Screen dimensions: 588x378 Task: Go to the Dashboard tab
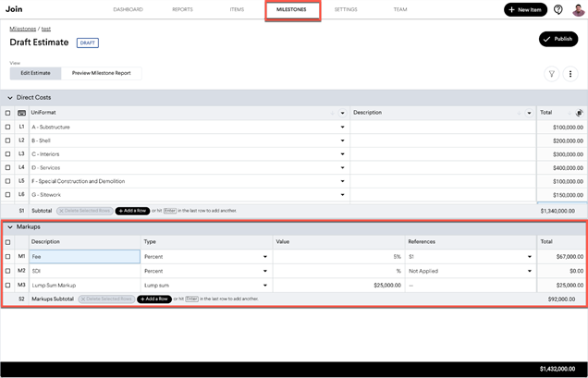(128, 10)
